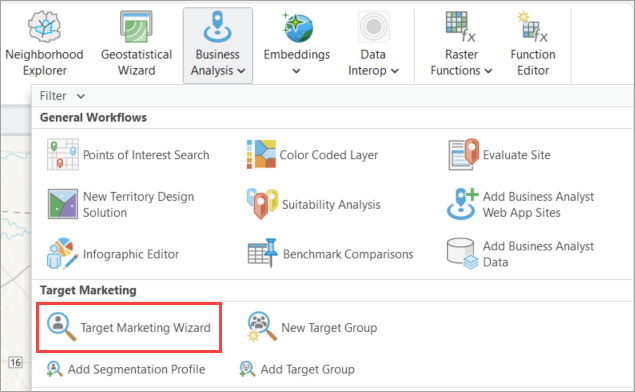Click the Add Segmentation Profile icon

coord(54,369)
